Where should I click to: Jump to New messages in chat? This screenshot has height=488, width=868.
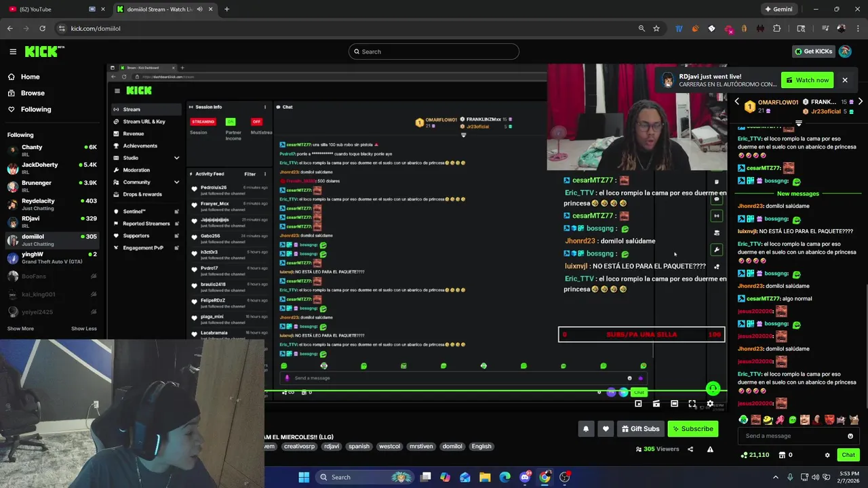[797, 194]
